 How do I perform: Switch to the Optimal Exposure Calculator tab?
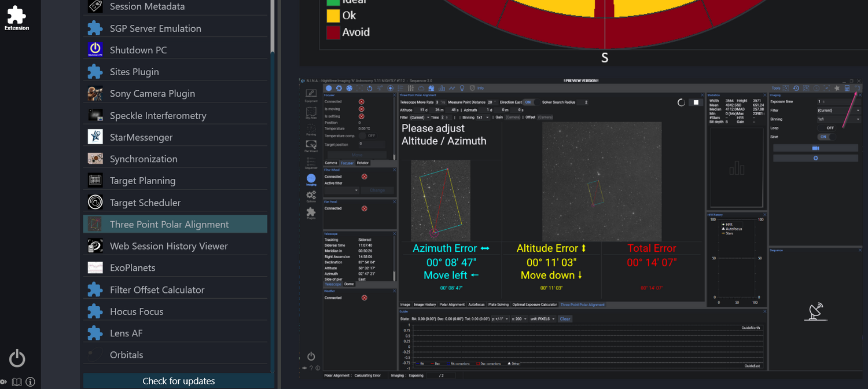pos(535,304)
